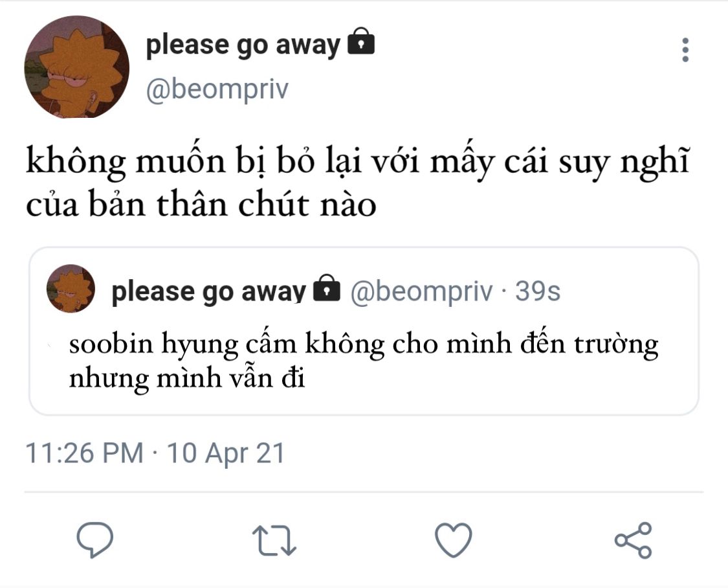
Task: Tap the 11:26 PM time of the tweet
Action: pos(84,453)
